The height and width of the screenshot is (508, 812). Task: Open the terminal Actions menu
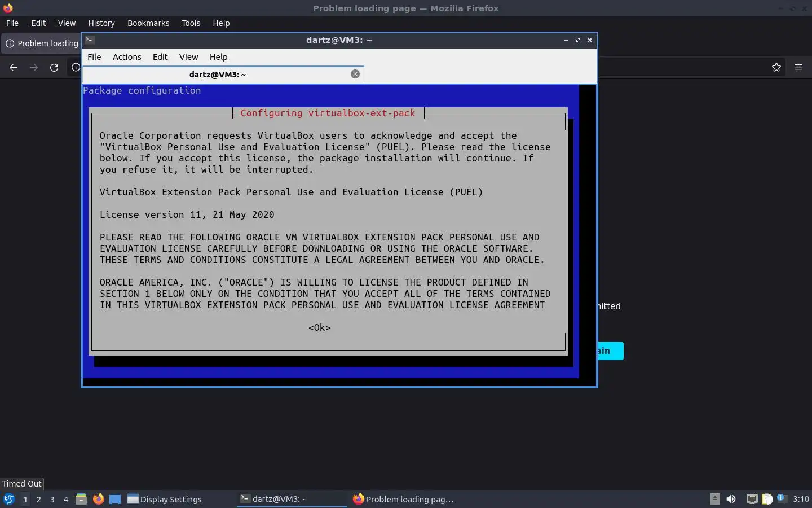coord(127,57)
